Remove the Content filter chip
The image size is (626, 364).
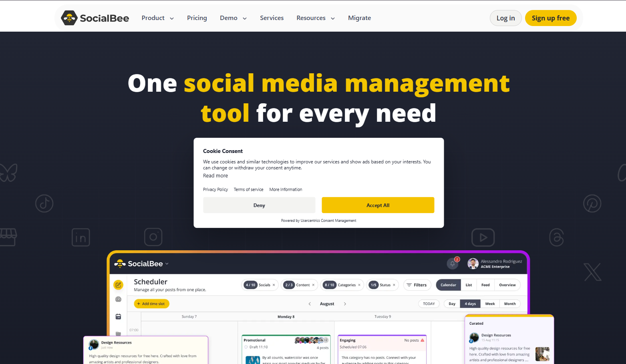click(313, 285)
